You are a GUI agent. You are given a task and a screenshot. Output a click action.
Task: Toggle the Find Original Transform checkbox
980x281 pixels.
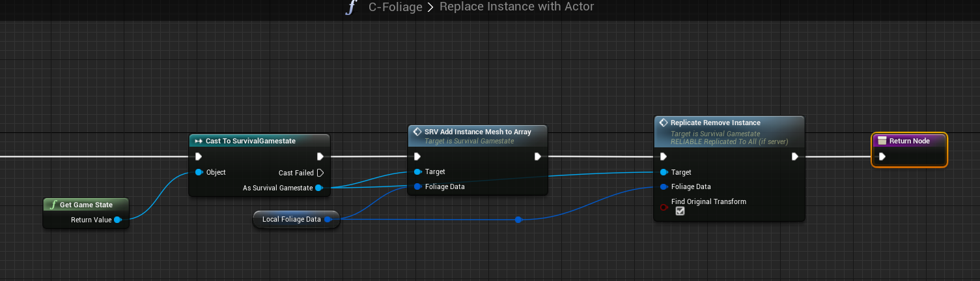click(x=680, y=211)
